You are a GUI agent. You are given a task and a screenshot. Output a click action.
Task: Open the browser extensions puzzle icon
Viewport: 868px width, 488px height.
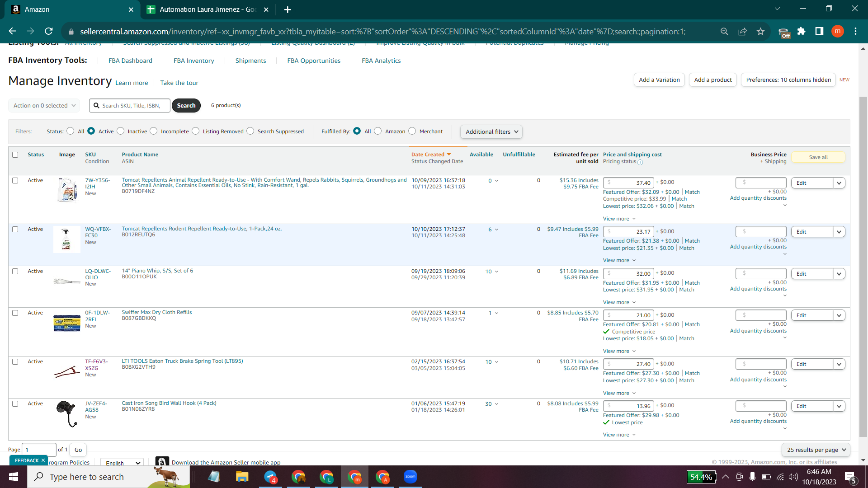tap(801, 31)
